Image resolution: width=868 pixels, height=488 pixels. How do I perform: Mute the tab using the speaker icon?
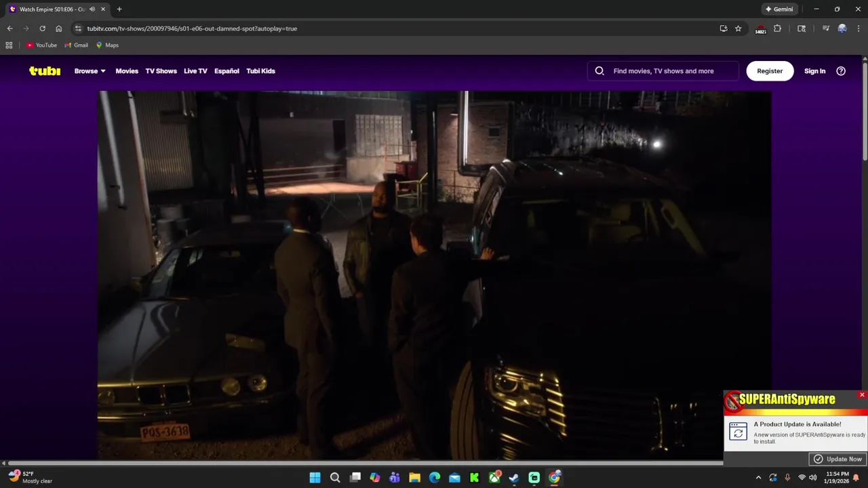coord(92,9)
